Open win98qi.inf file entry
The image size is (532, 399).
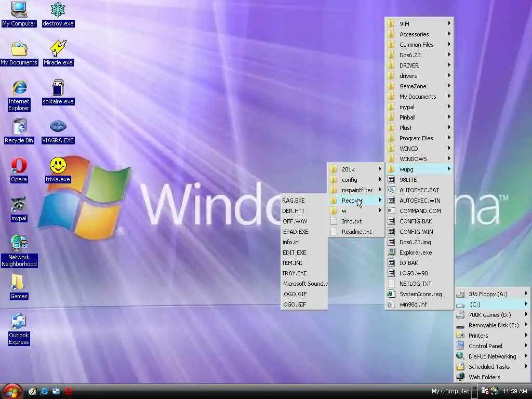[419, 304]
